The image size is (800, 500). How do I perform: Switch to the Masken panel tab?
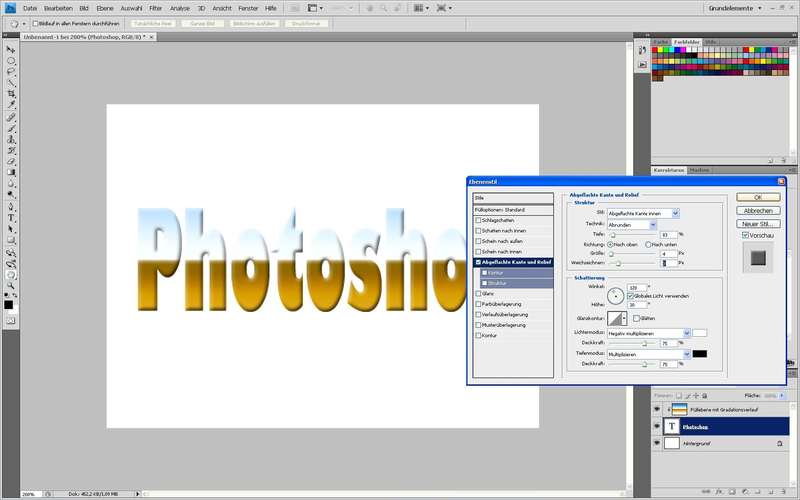(700, 170)
